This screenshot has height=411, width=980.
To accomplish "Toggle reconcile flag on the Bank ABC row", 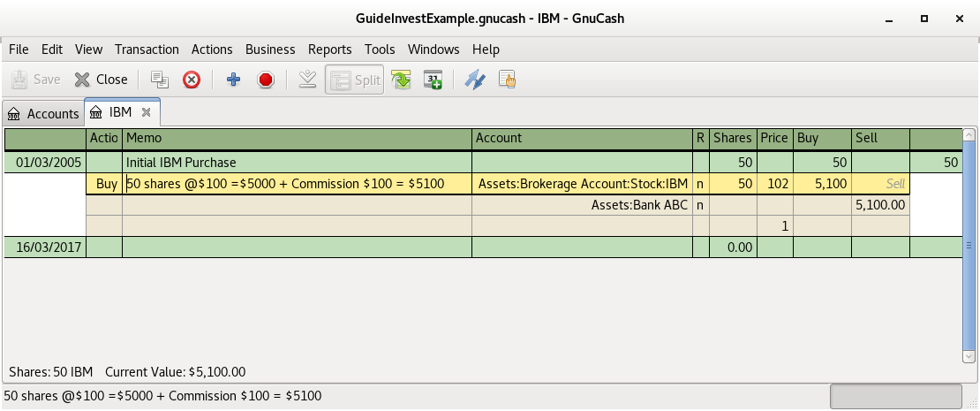I will (x=700, y=205).
